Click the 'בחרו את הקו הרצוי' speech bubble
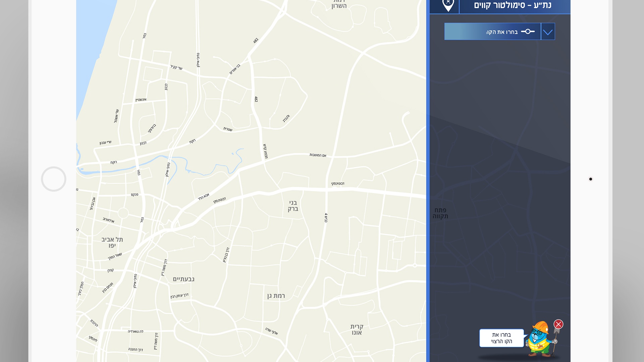This screenshot has height=362, width=644. pos(501,338)
